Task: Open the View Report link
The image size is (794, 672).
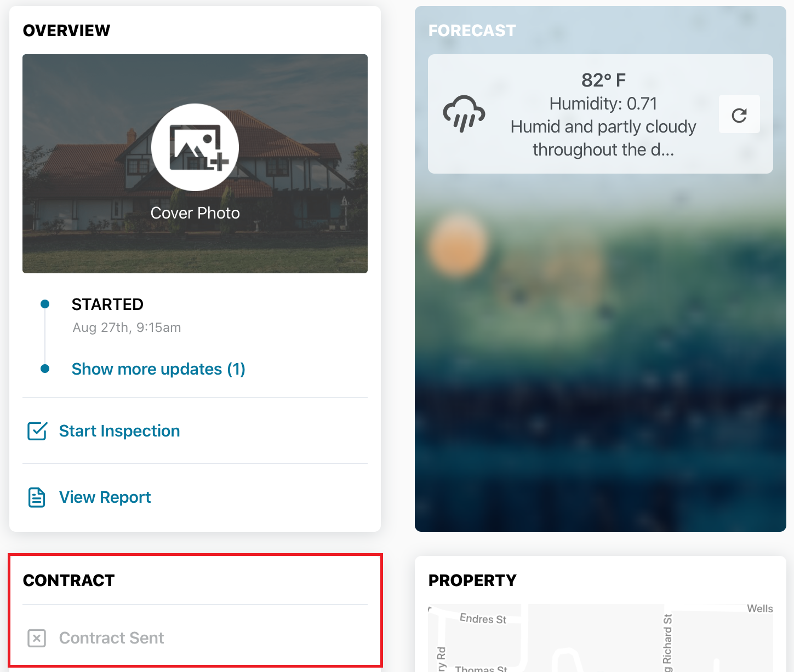Action: pos(105,497)
